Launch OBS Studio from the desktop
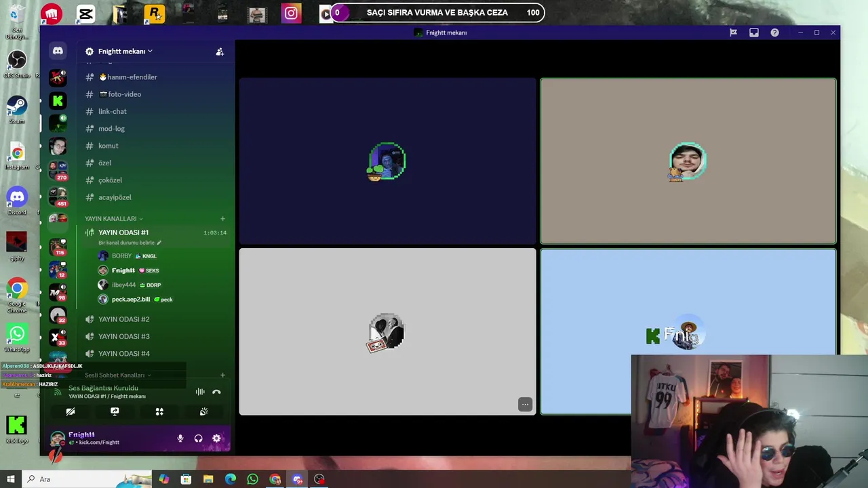Viewport: 868px width, 488px height. [17, 64]
